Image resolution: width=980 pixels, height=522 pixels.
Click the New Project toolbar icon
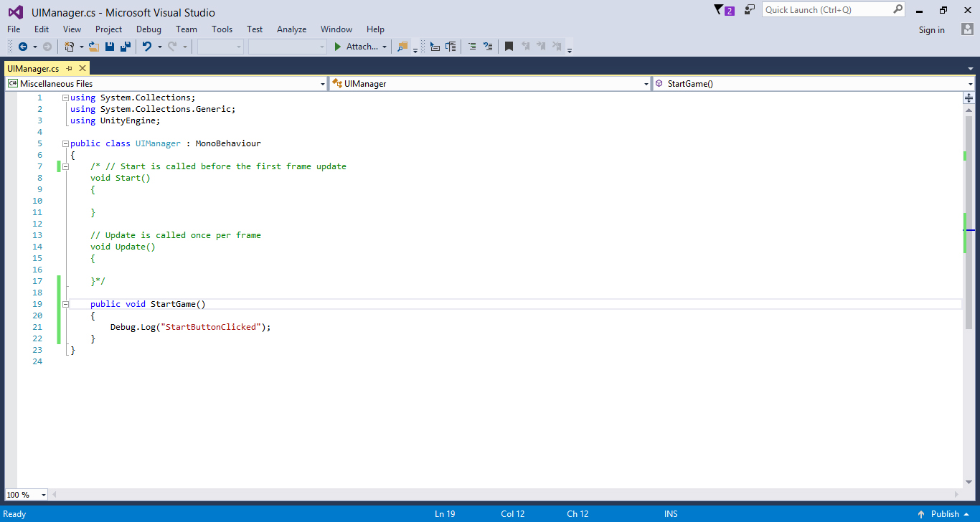70,47
